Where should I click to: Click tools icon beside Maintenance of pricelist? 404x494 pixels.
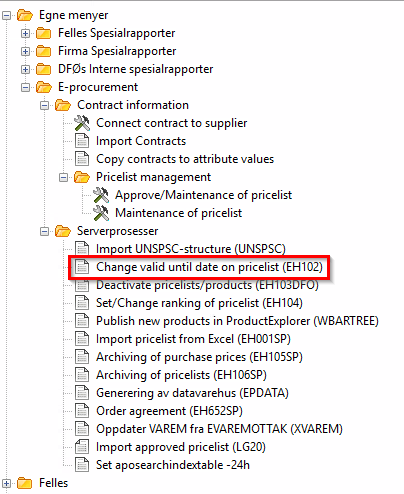coord(101,213)
